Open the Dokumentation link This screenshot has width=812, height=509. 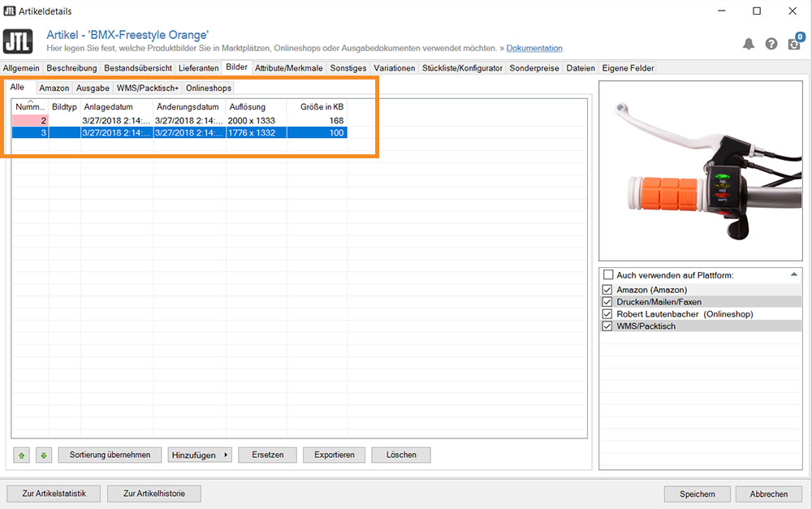(534, 48)
